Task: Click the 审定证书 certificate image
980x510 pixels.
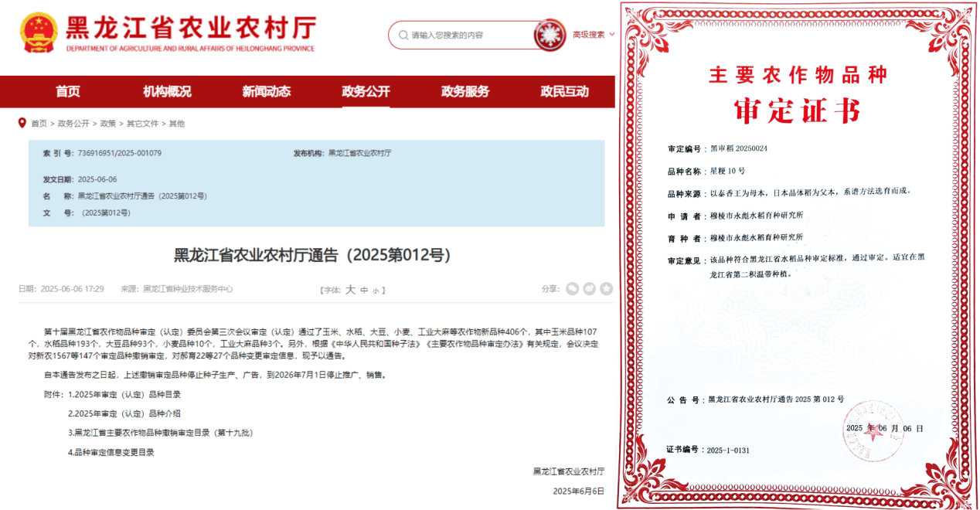Action: [798, 255]
